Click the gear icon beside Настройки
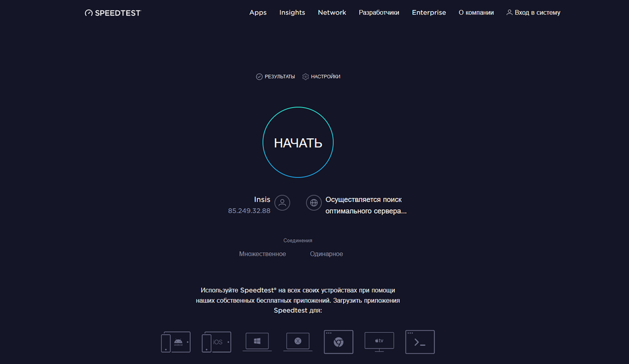This screenshot has height=364, width=629. point(306,77)
